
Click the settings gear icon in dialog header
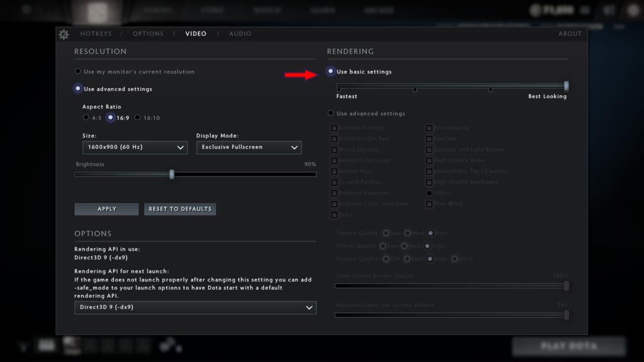click(64, 35)
